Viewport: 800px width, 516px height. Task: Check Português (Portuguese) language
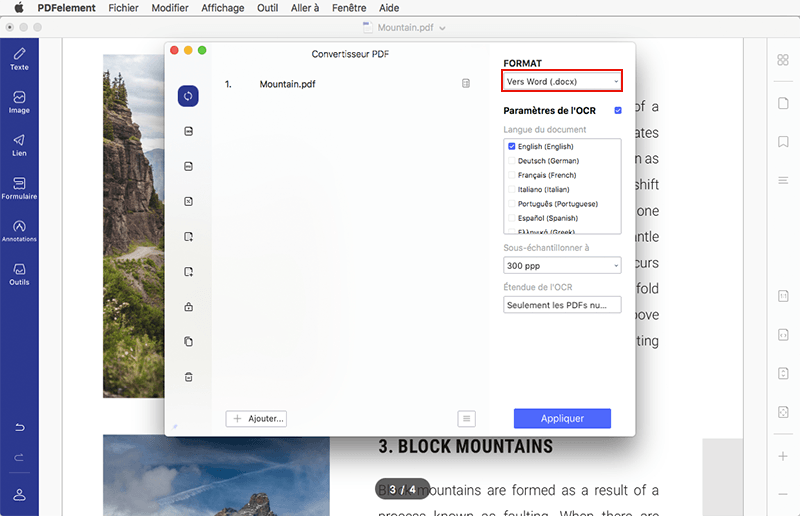(512, 203)
